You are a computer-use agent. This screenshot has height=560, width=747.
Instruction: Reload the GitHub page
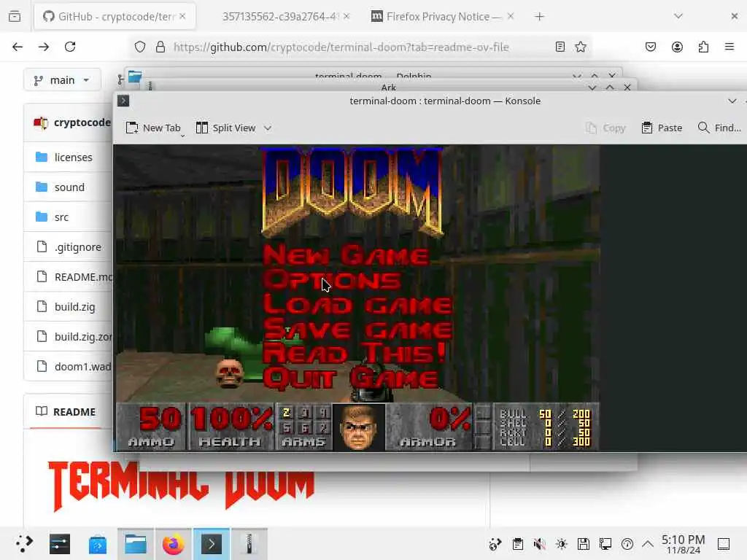point(70,47)
